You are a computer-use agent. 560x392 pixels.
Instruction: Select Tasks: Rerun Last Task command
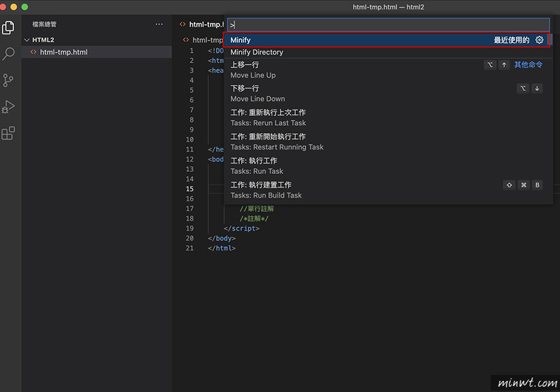click(388, 118)
